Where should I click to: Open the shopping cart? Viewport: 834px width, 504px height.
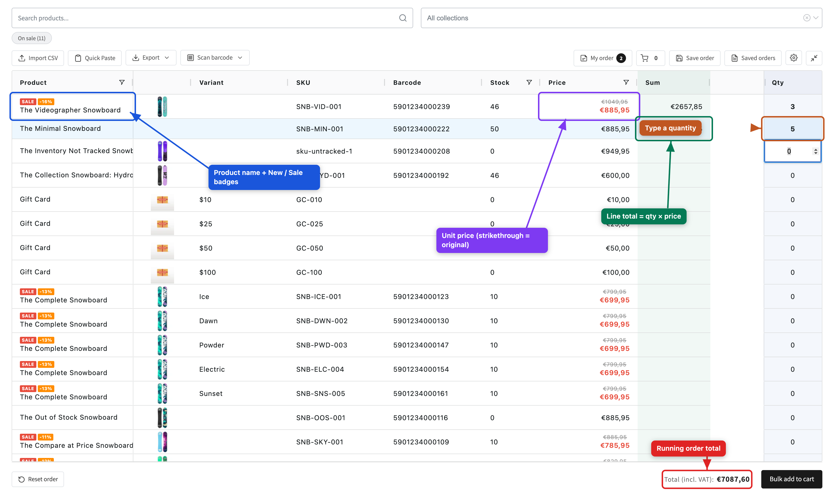point(650,58)
